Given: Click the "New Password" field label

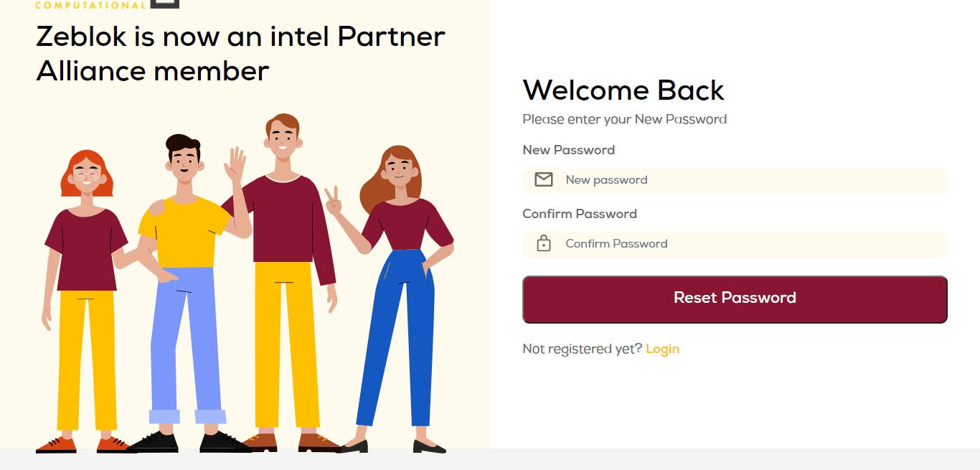Looking at the screenshot, I should click(x=568, y=150).
